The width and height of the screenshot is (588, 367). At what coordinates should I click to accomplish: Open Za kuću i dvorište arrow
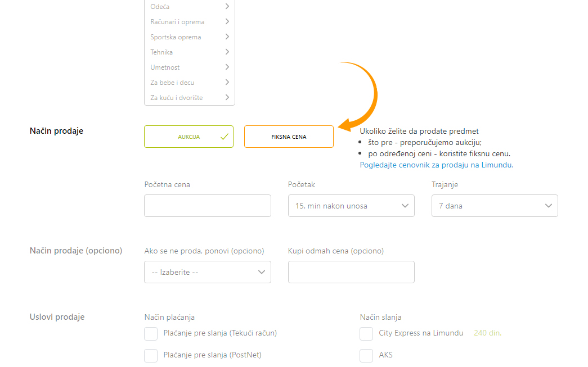point(227,97)
